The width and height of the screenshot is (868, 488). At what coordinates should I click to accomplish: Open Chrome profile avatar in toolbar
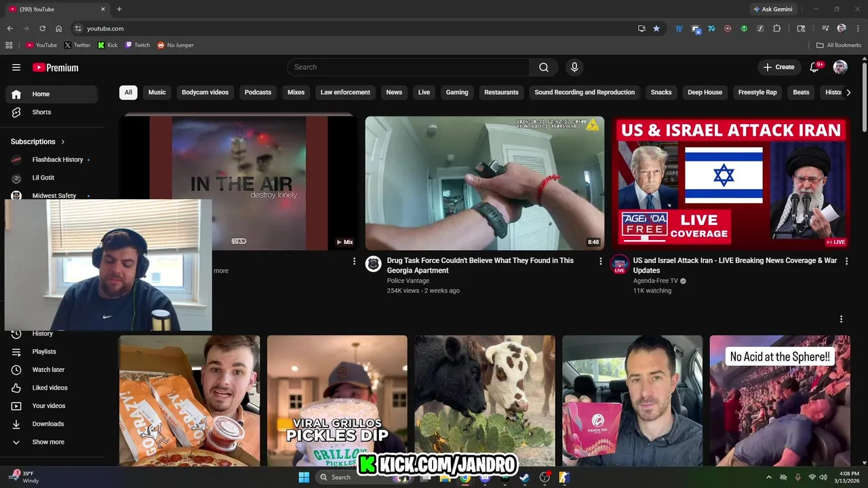pos(842,28)
